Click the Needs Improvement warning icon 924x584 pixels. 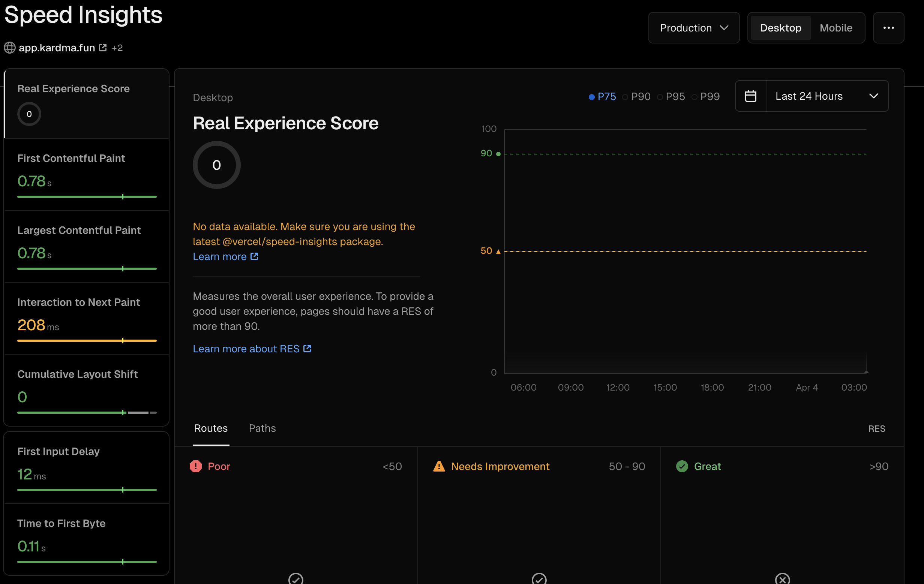[x=439, y=466]
